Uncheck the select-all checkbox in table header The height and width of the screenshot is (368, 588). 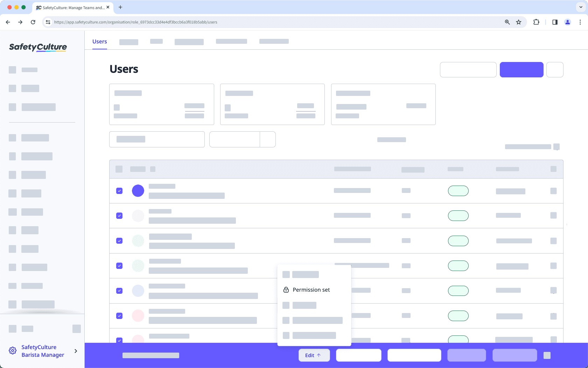click(119, 169)
